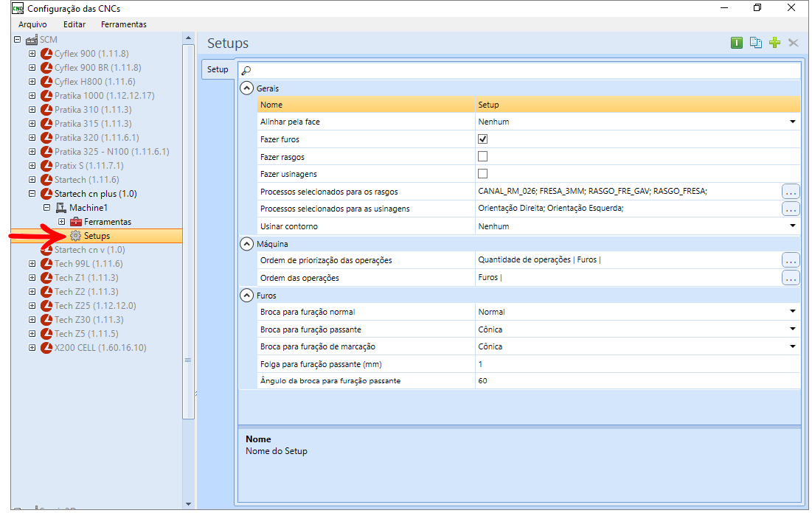Select Tech Z1 (1.11.3) tree item
812x513 pixels.
[x=86, y=277]
